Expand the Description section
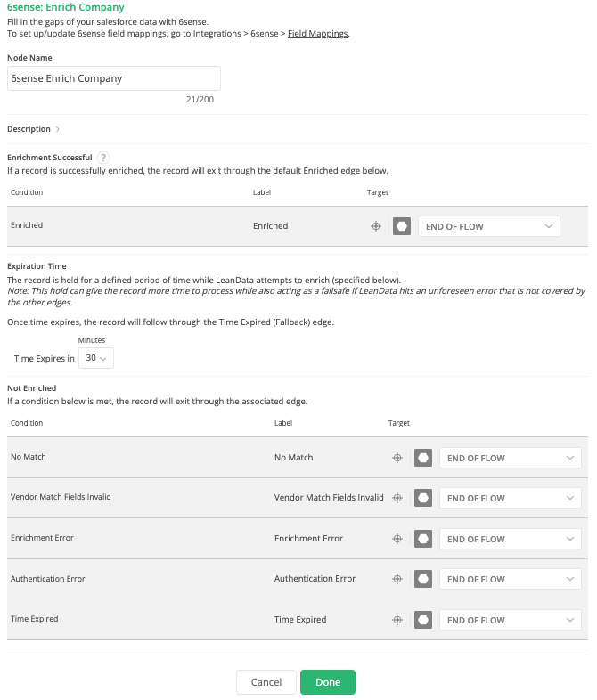597x700 pixels. tap(33, 129)
